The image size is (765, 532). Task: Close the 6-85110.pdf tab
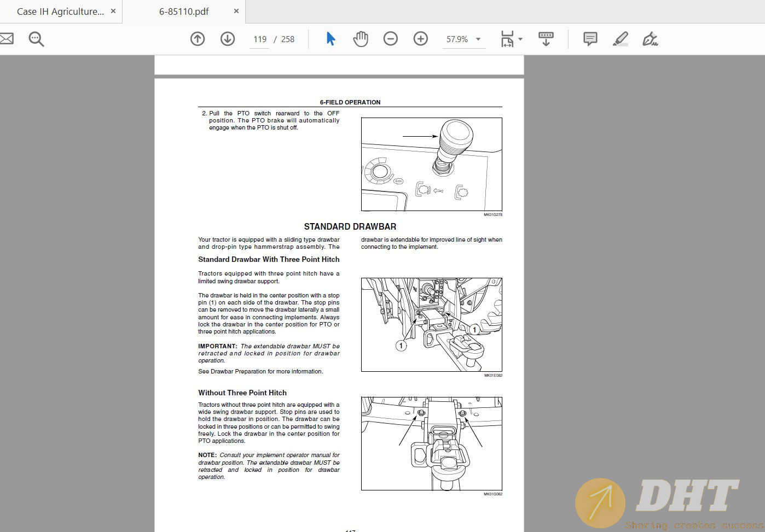[236, 11]
